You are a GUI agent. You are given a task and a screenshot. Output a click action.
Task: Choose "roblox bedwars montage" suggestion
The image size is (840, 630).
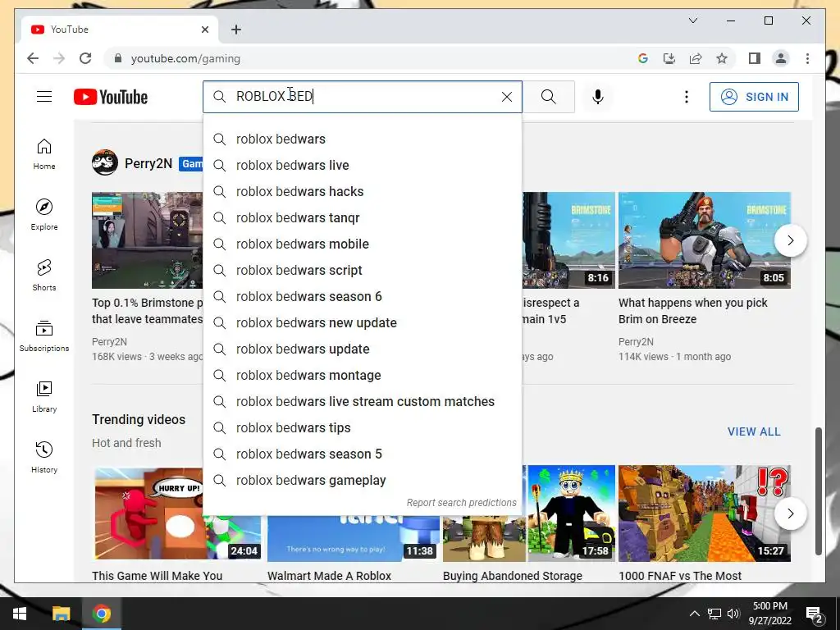pos(362,376)
